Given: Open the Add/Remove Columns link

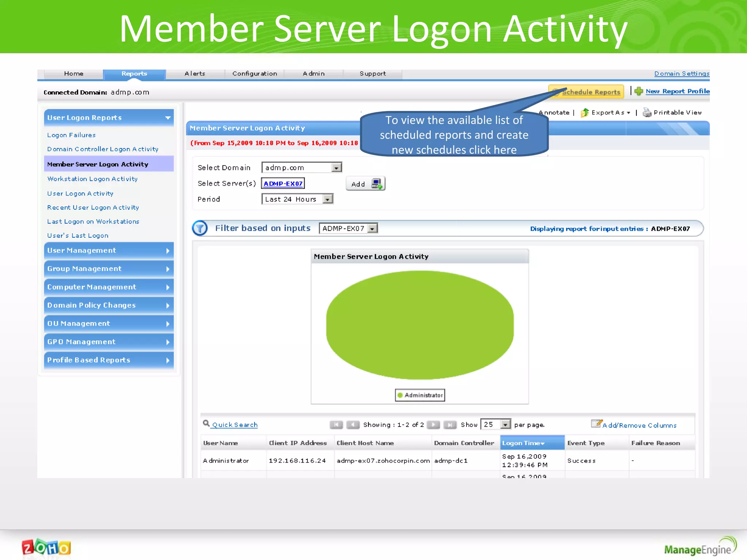Looking at the screenshot, I should click(640, 425).
